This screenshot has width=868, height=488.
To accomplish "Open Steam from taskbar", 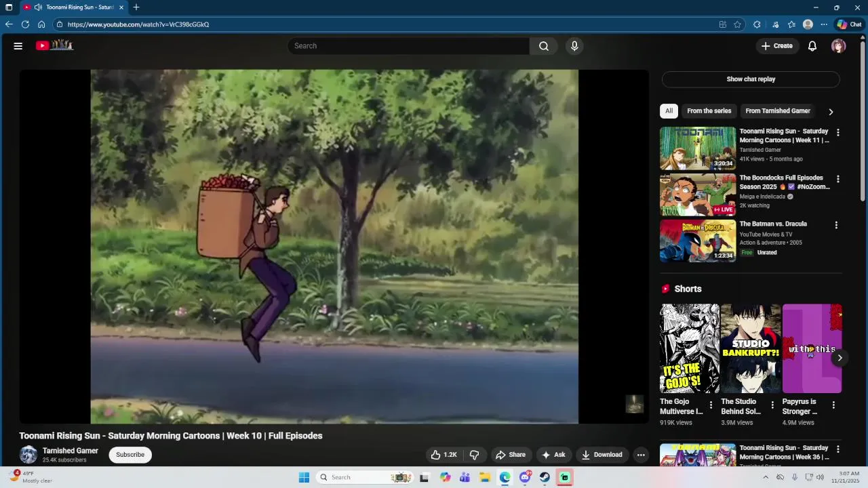I will click(545, 477).
